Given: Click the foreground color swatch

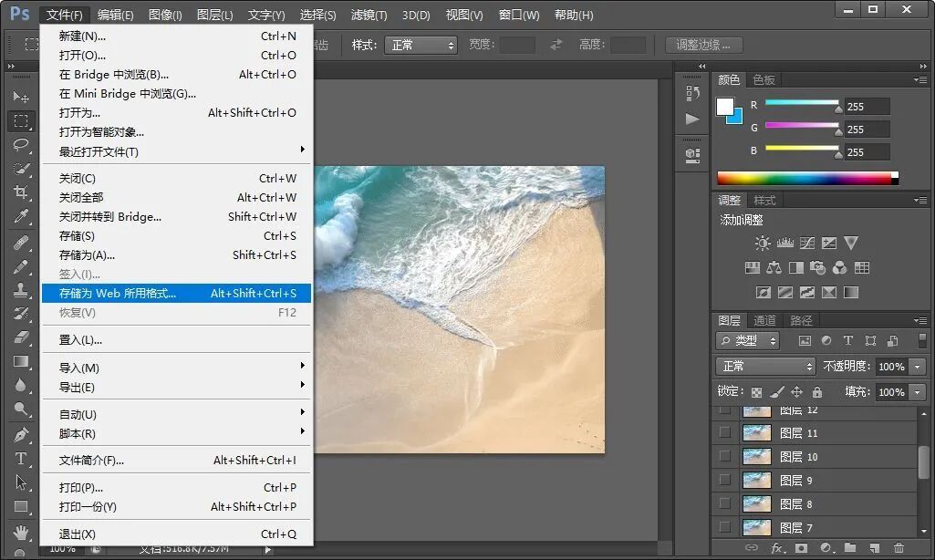Looking at the screenshot, I should pyautogui.click(x=725, y=107).
